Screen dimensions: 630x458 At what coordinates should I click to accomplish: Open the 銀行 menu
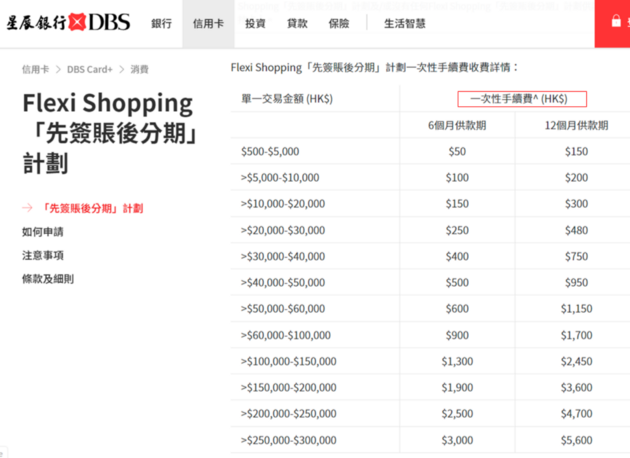pos(162,24)
